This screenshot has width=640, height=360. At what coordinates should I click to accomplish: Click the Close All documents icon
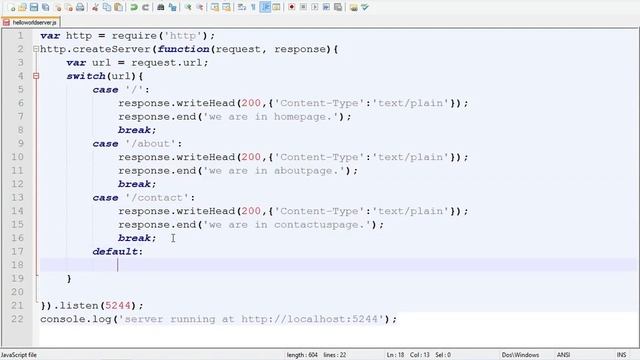pyautogui.click(x=69, y=7)
